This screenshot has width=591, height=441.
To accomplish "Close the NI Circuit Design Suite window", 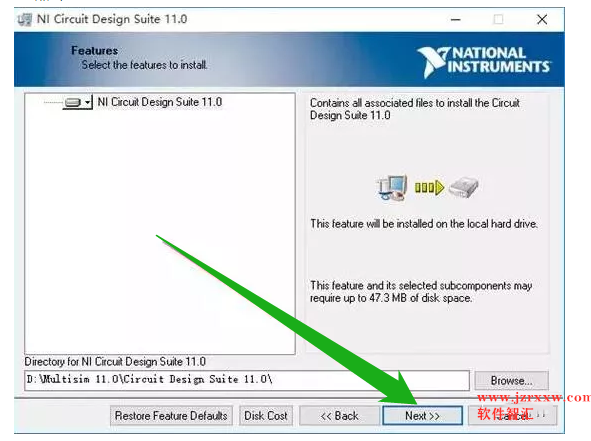I will [x=542, y=19].
